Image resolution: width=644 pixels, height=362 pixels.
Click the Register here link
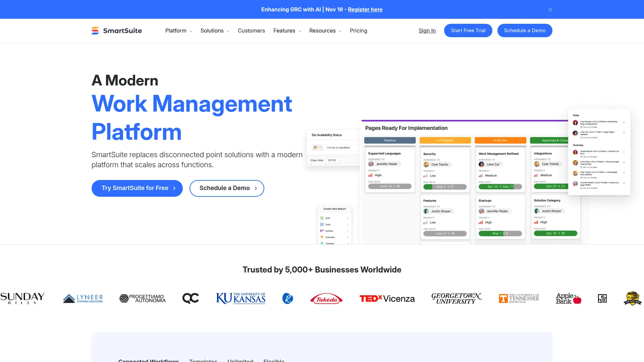[x=365, y=9]
